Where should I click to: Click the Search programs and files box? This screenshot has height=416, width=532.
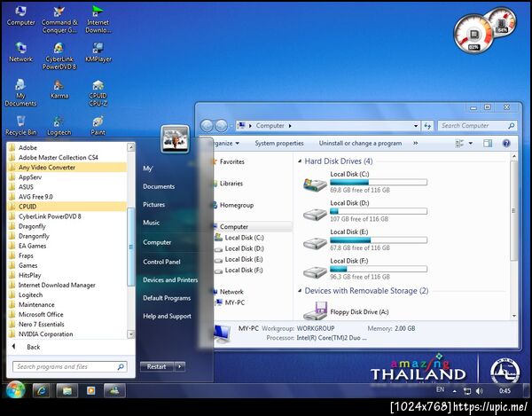(x=70, y=367)
